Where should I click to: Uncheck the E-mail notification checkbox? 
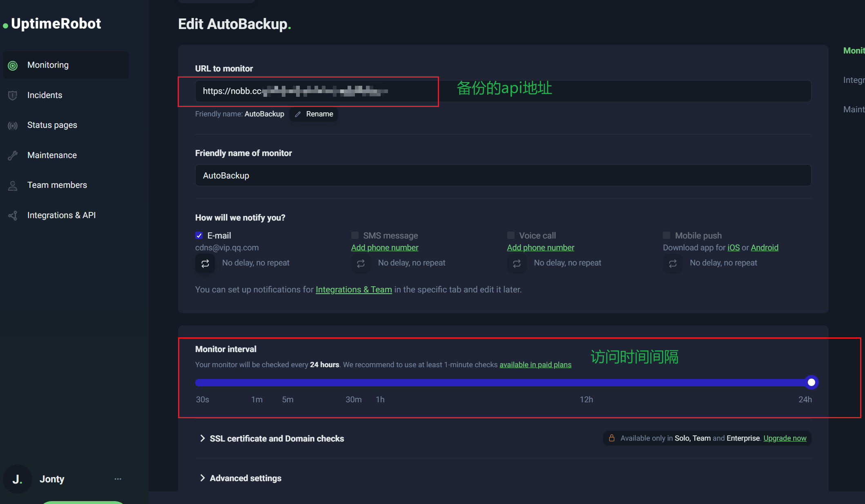point(199,235)
